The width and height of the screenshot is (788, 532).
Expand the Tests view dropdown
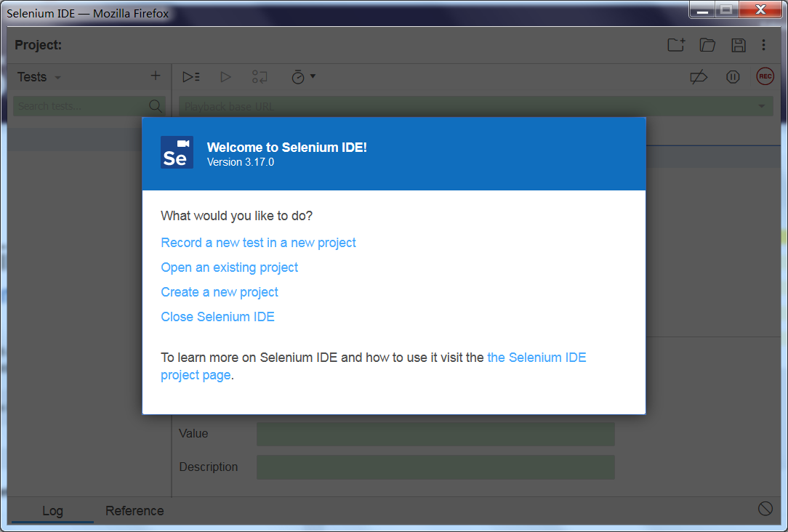click(58, 77)
